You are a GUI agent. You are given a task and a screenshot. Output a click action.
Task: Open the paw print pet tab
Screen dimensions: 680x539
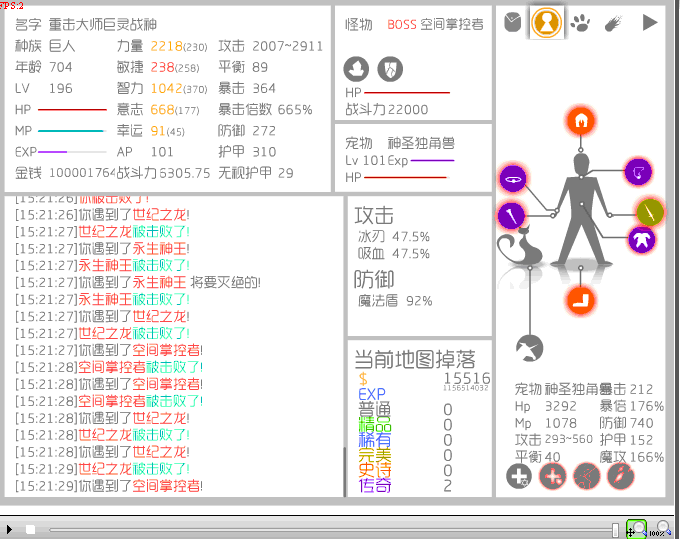click(580, 23)
